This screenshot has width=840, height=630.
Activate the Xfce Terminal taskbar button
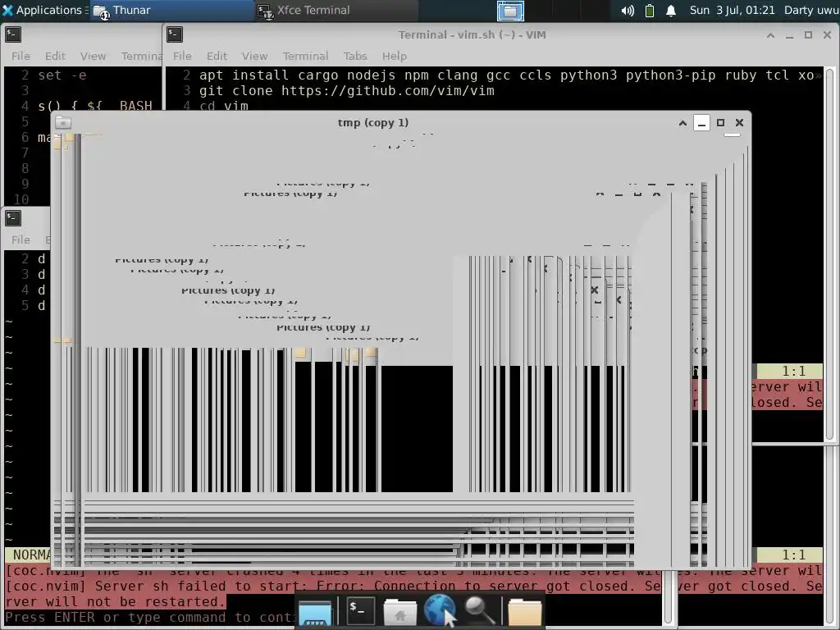point(336,10)
